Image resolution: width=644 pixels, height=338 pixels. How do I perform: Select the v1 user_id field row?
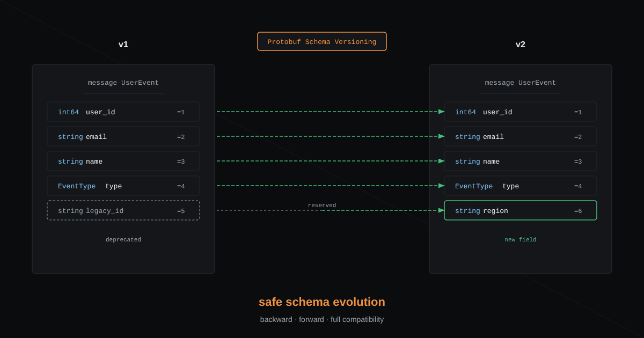tap(123, 112)
